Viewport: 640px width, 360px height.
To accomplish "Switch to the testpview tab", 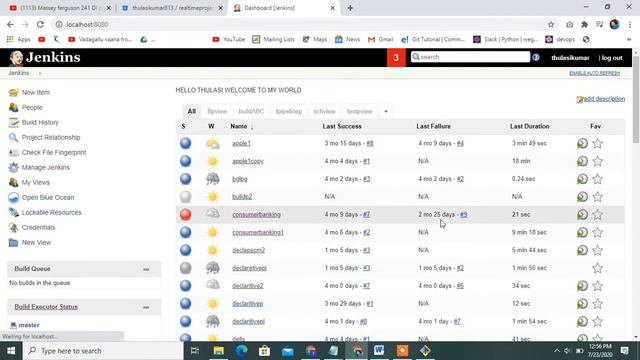I will [359, 111].
